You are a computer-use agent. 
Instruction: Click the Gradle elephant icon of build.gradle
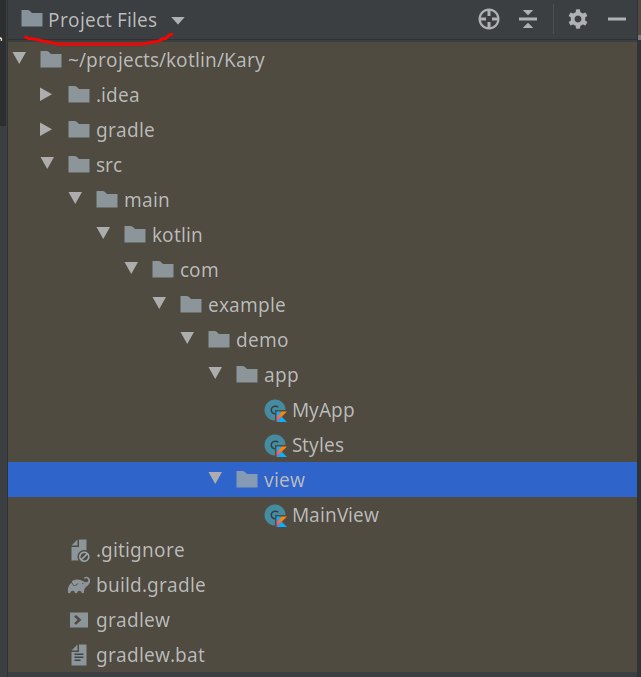pos(79,585)
